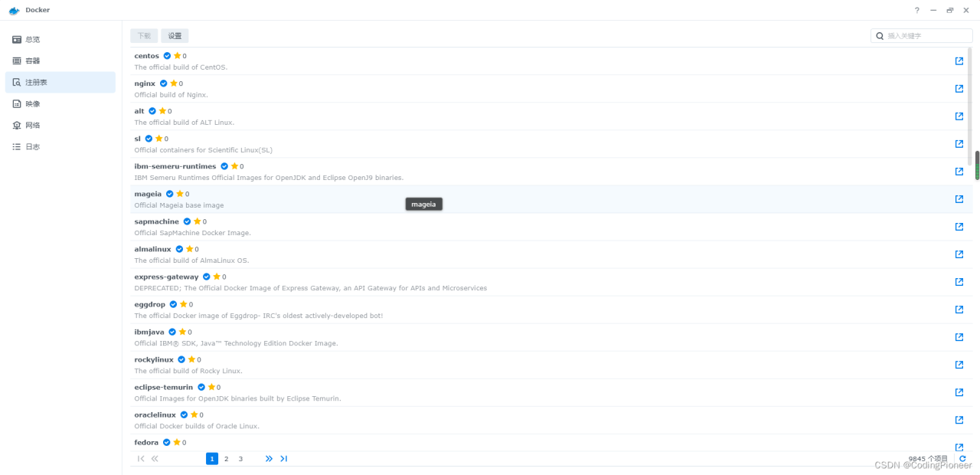Select the fedora row name

pyautogui.click(x=147, y=442)
